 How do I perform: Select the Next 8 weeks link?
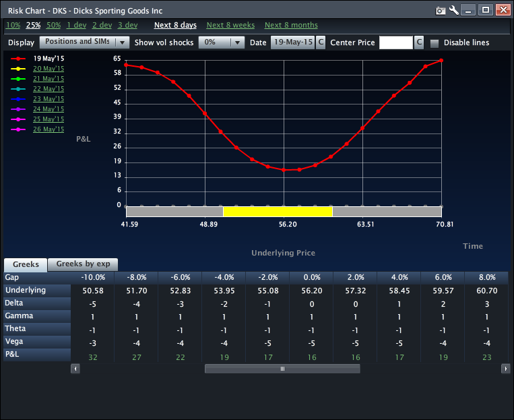click(x=230, y=25)
